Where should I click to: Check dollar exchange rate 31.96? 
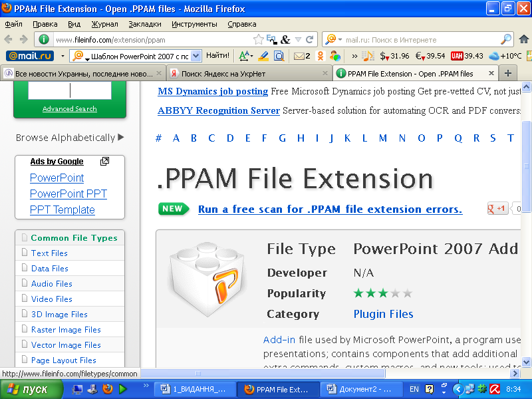(394, 56)
